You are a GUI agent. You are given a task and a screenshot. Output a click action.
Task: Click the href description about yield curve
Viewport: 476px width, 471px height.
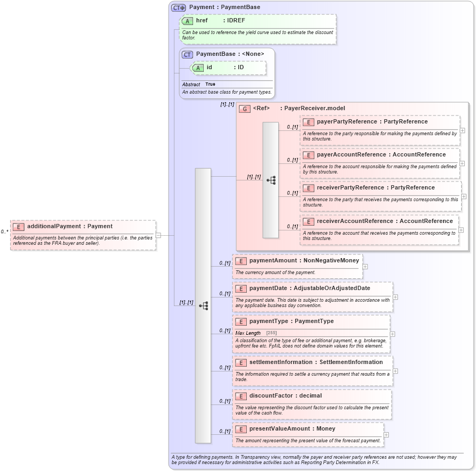257,35
